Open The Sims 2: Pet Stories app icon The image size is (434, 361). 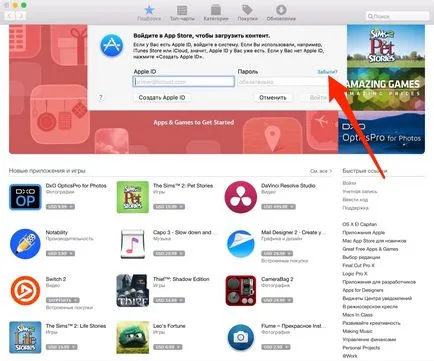pos(133,197)
